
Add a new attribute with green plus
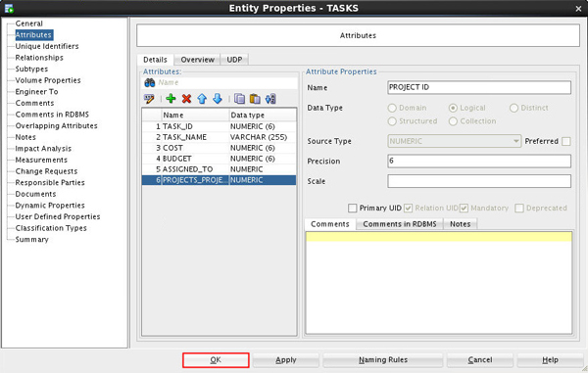pos(171,99)
